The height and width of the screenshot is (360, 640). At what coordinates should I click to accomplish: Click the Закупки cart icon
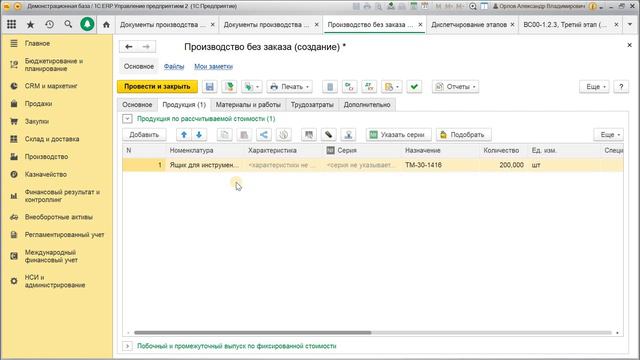tap(14, 121)
